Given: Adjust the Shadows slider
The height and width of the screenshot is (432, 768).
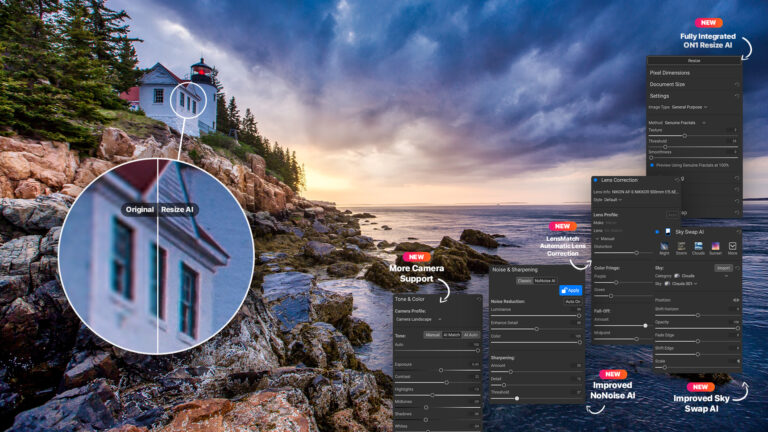Looking at the screenshot, I should click(x=426, y=420).
